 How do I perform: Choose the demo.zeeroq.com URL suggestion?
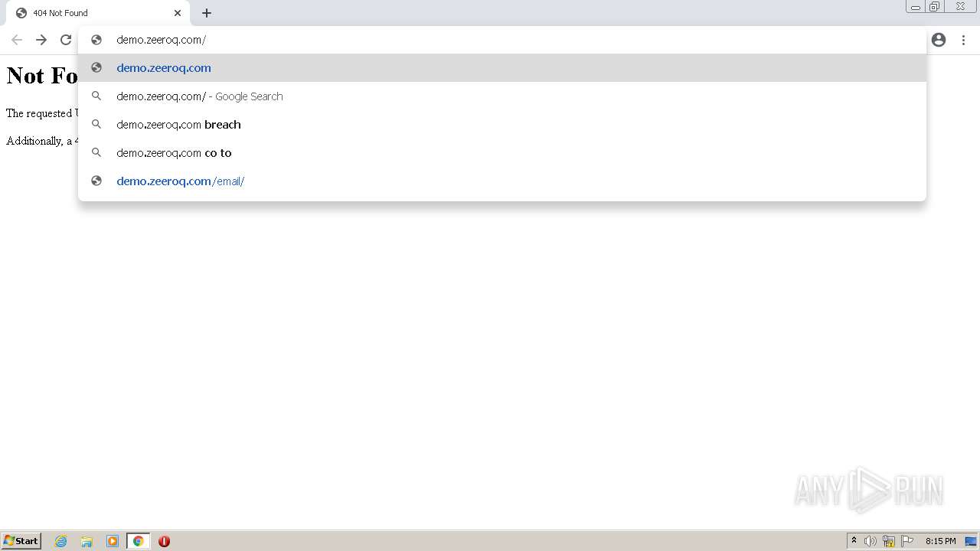click(x=502, y=67)
